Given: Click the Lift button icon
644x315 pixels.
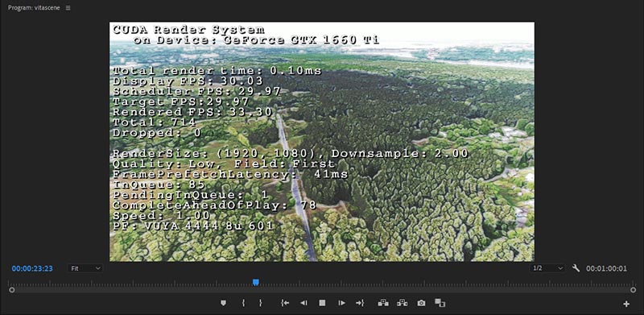Looking at the screenshot, I should coord(383,303).
